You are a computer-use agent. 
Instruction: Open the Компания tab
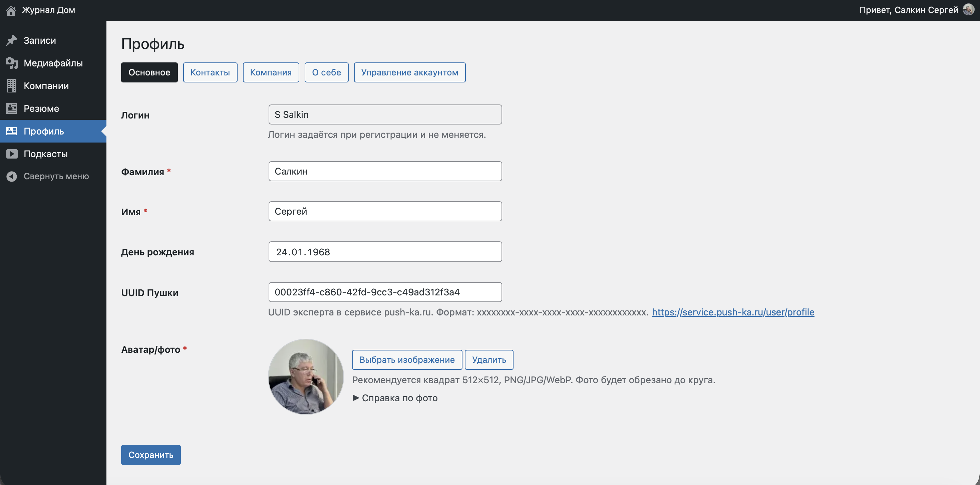pyautogui.click(x=271, y=72)
